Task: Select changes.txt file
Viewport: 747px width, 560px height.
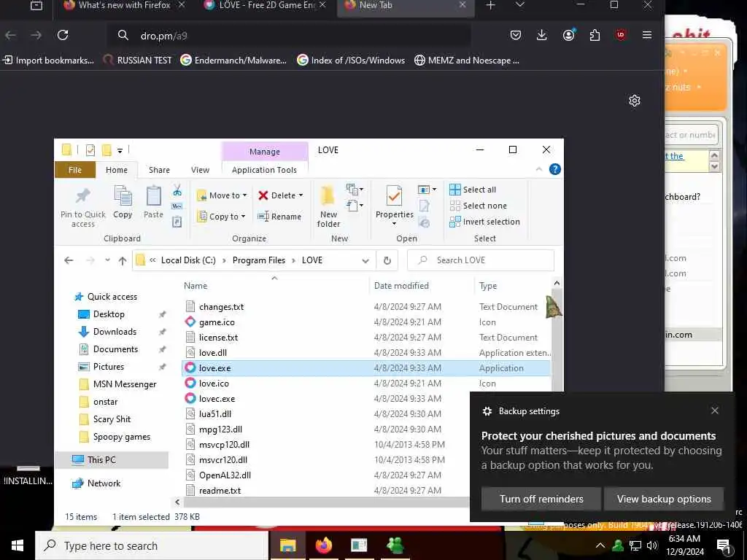Action: (221, 307)
